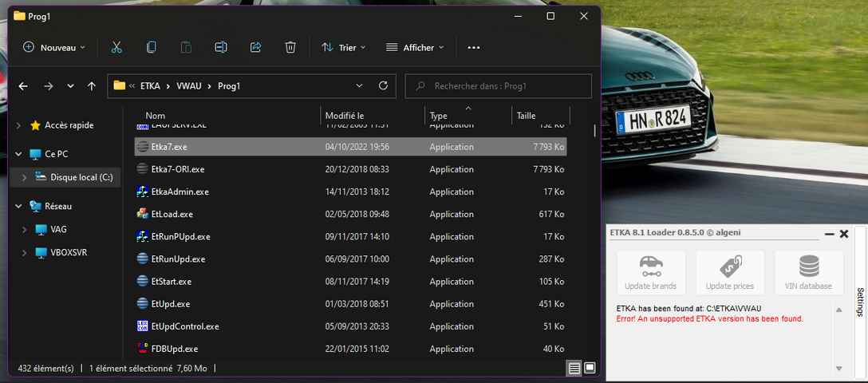
Task: Click the Copy icon in toolbar
Action: tap(151, 48)
